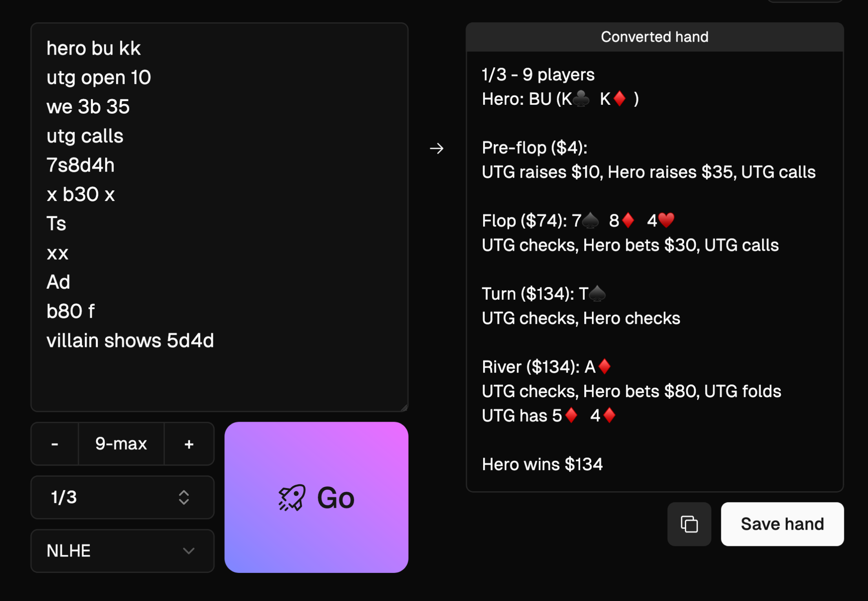
Task: Click the 'hero bu kk' input line
Action: tap(94, 48)
